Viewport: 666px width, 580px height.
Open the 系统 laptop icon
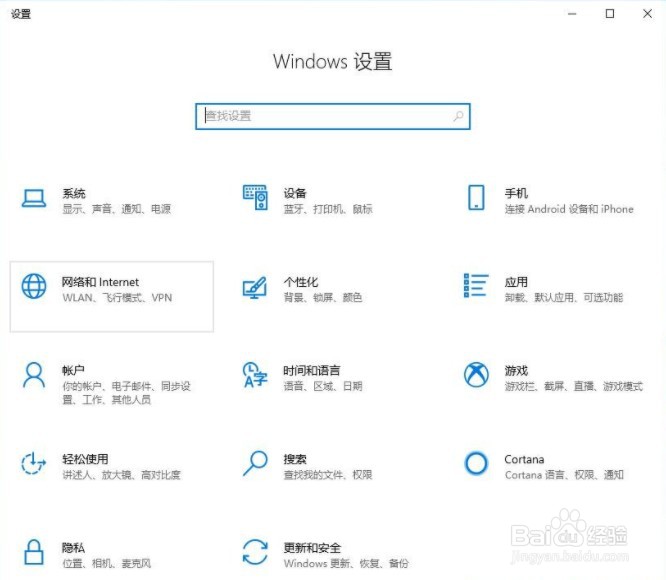click(34, 198)
